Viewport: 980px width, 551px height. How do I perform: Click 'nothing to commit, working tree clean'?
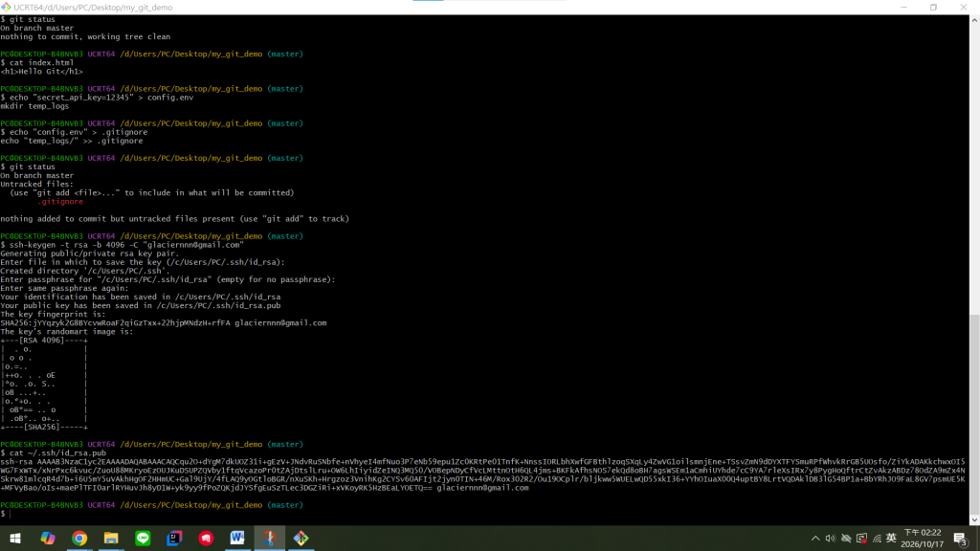[85, 37]
